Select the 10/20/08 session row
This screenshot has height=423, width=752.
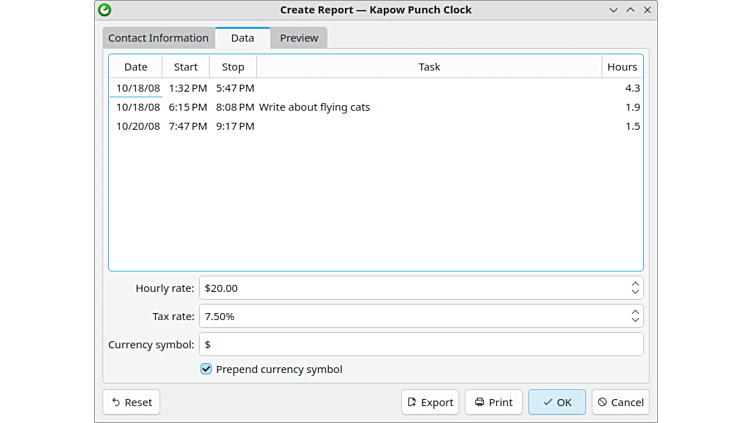point(300,126)
